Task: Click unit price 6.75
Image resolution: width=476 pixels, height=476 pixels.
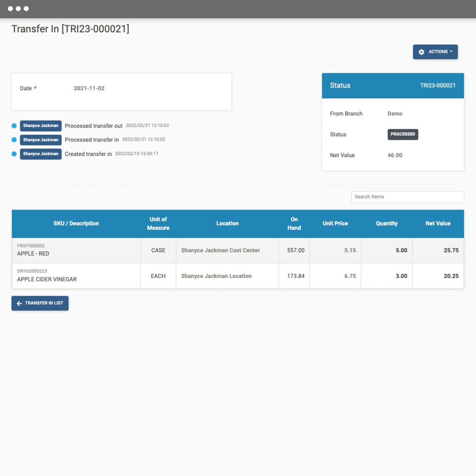Action: [350, 276]
